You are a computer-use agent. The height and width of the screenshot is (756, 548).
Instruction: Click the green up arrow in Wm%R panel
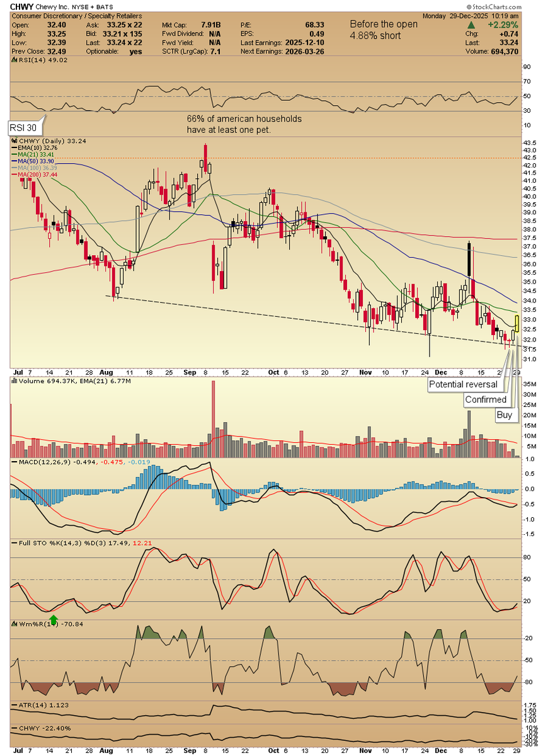point(54,619)
